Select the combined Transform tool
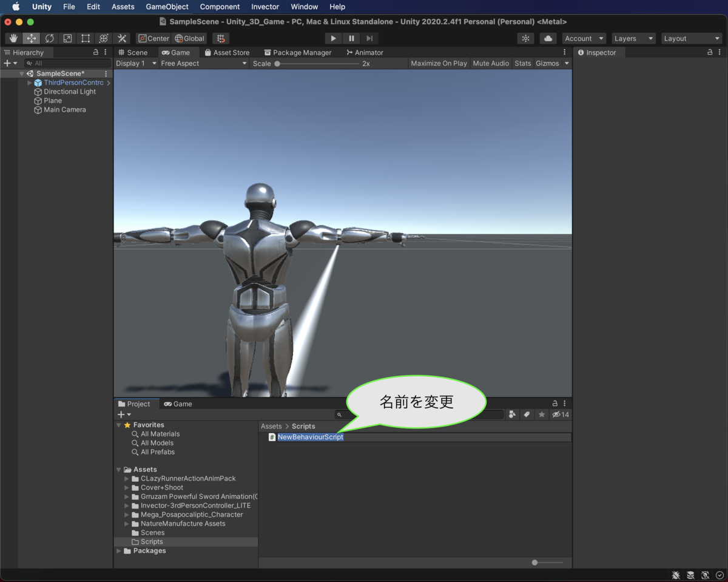 click(104, 38)
